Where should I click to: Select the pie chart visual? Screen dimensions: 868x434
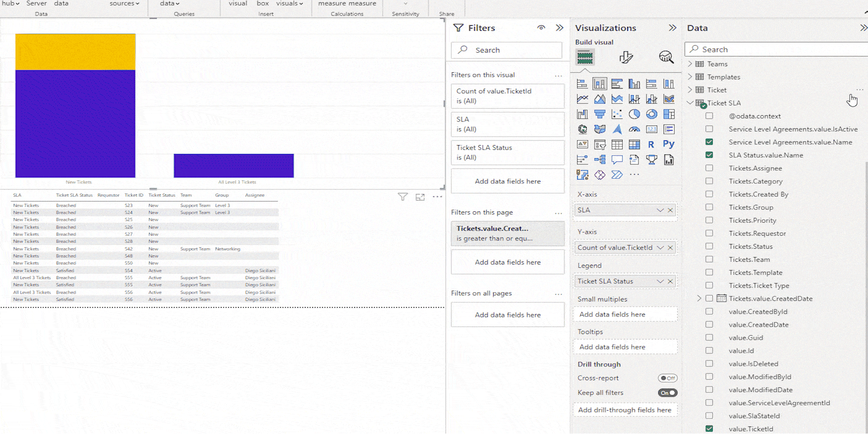click(634, 114)
